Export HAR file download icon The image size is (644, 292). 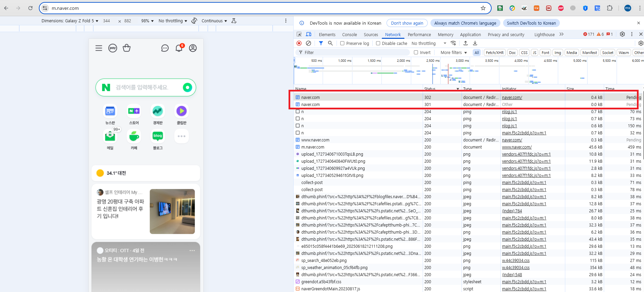pos(475,43)
